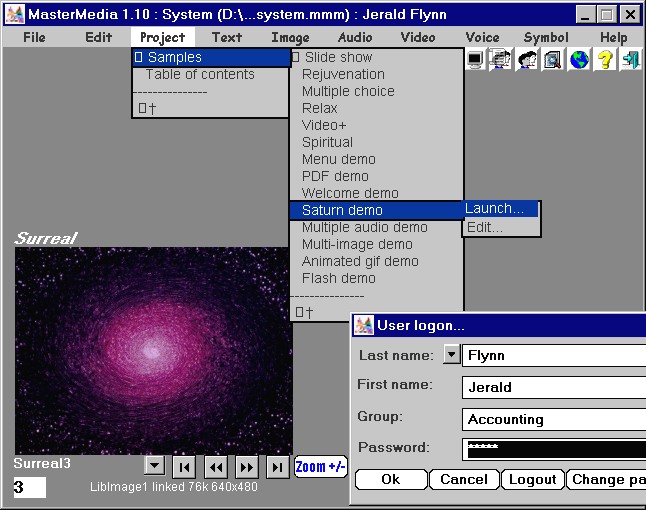
Task: Open the Symbol menu
Action: (546, 37)
